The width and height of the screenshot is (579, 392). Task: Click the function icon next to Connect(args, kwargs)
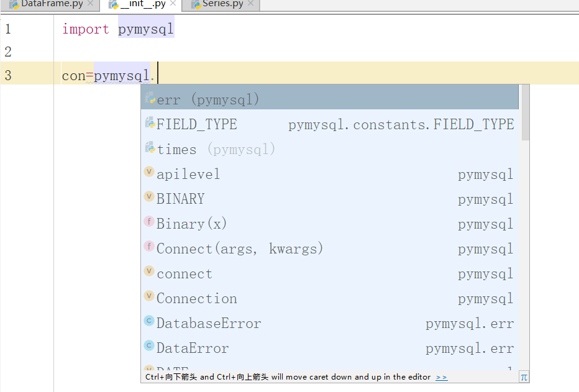pos(149,248)
